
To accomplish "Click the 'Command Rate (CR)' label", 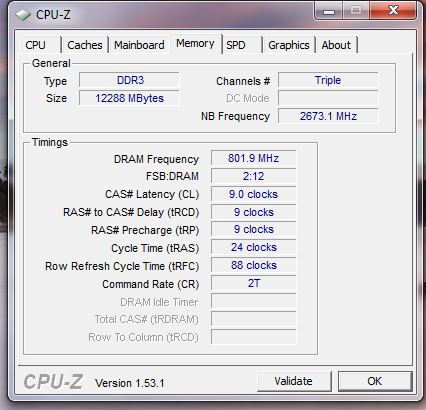I will [150, 284].
